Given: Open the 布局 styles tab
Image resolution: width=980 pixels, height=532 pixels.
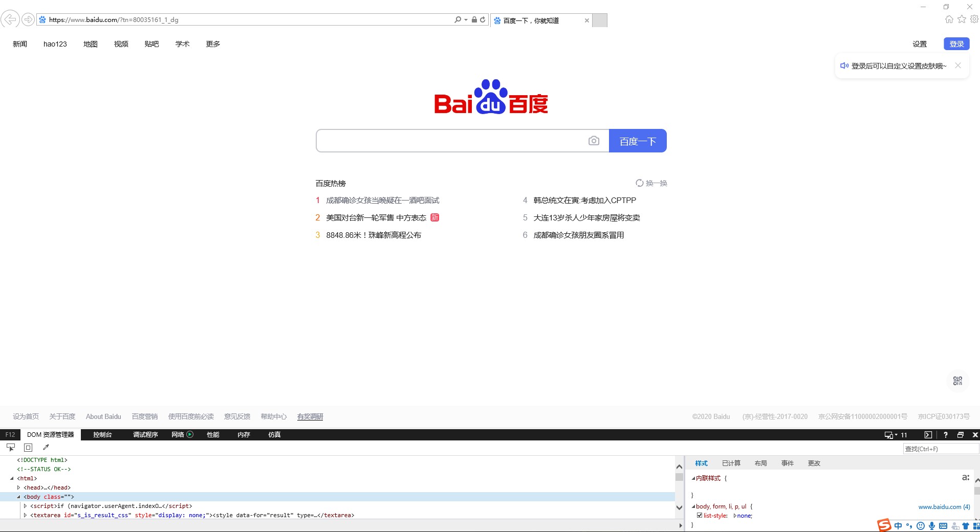Looking at the screenshot, I should coord(760,463).
